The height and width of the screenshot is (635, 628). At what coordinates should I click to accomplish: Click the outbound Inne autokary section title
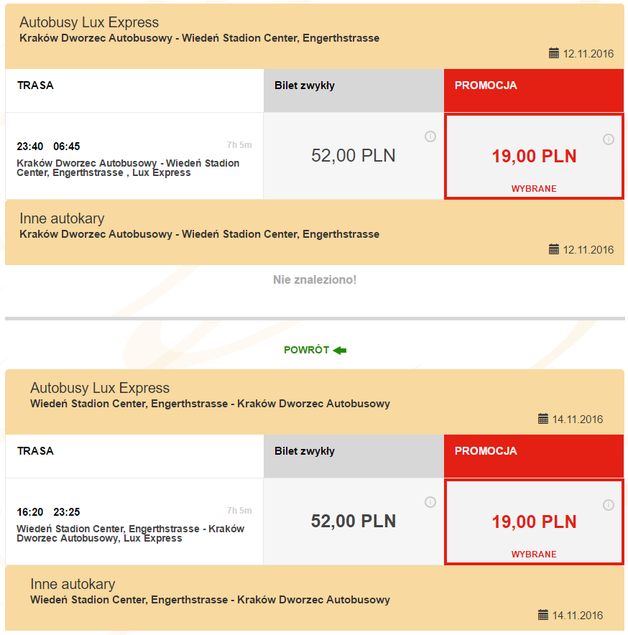62,218
